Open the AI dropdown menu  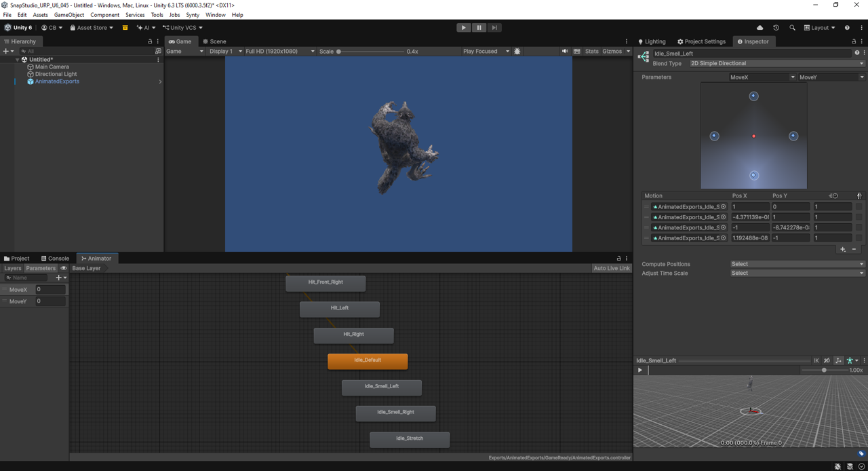(x=146, y=28)
